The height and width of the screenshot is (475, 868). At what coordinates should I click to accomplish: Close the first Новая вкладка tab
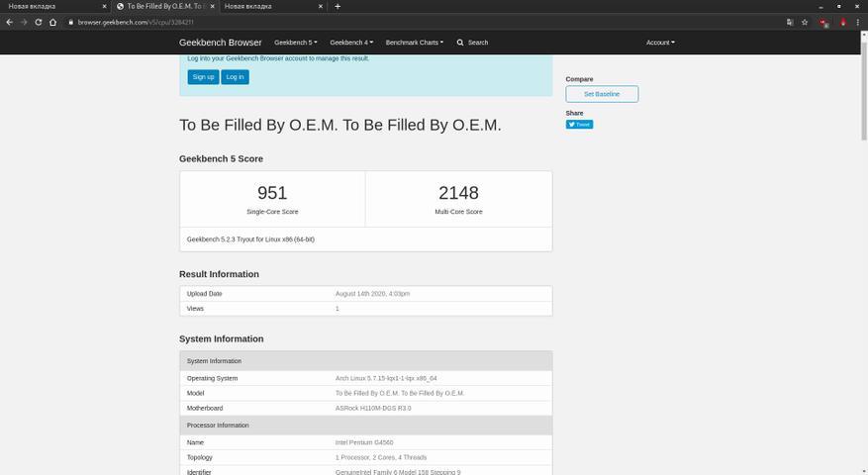(104, 6)
